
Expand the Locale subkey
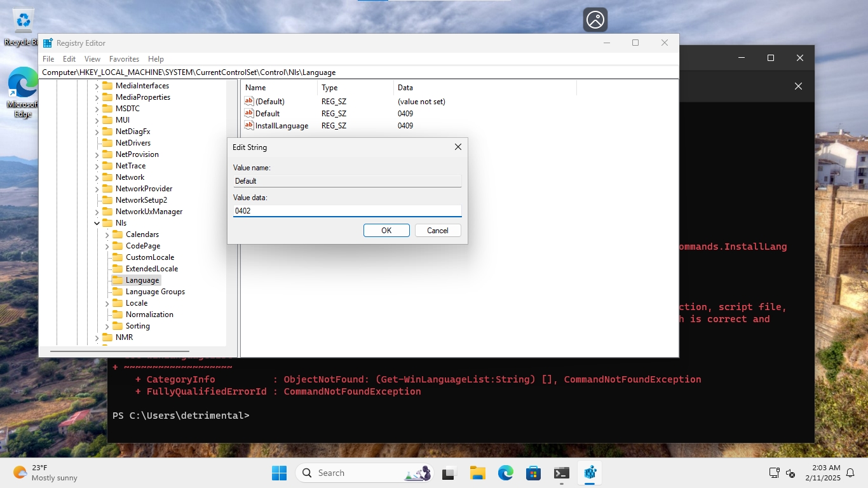point(107,303)
